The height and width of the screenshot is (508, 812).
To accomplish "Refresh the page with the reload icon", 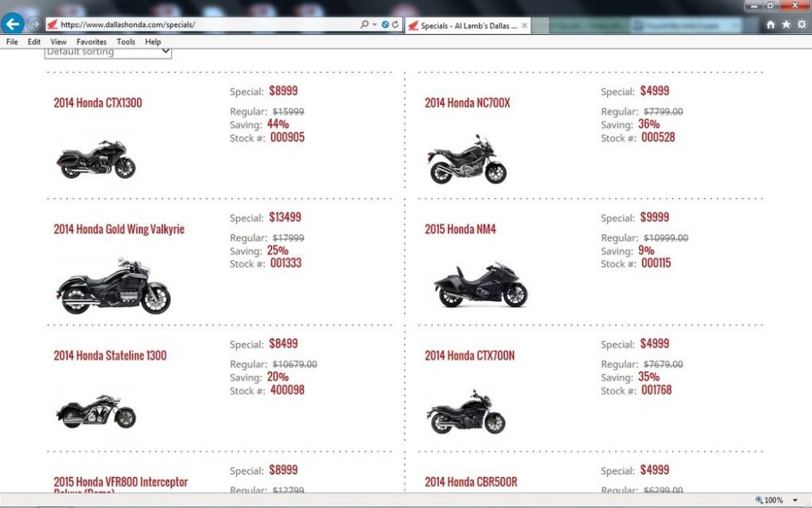I will point(395,24).
